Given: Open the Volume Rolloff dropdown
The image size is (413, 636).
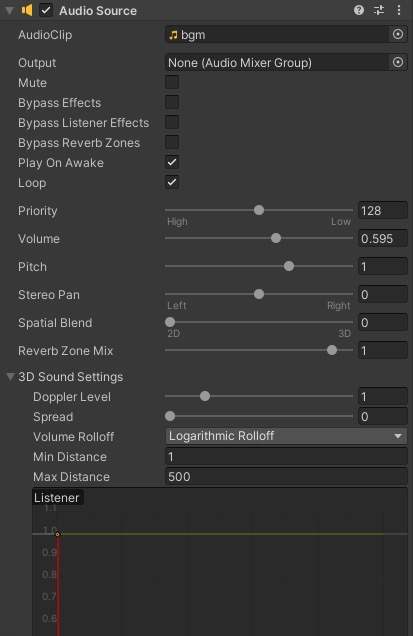Looking at the screenshot, I should pos(286,436).
